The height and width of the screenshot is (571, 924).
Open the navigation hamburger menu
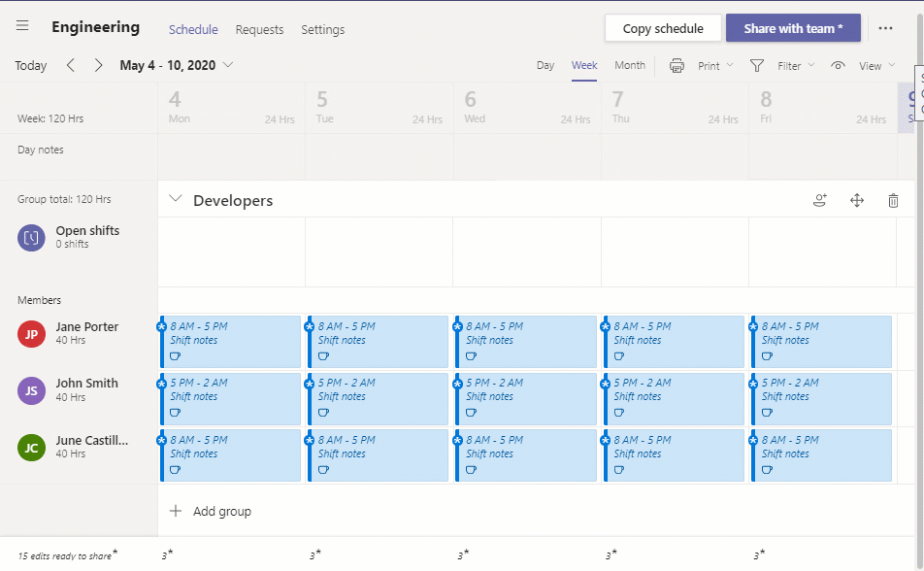21,26
